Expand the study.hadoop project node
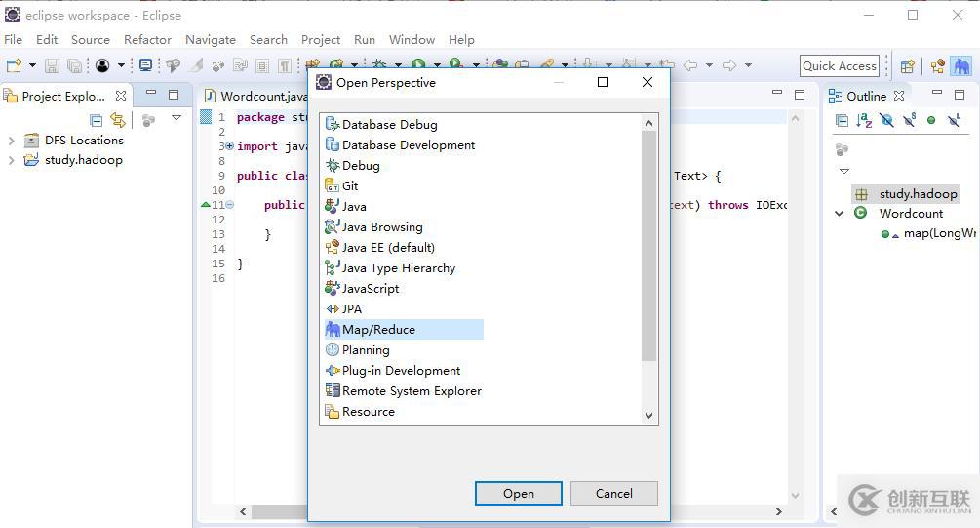The image size is (980, 528). [12, 161]
